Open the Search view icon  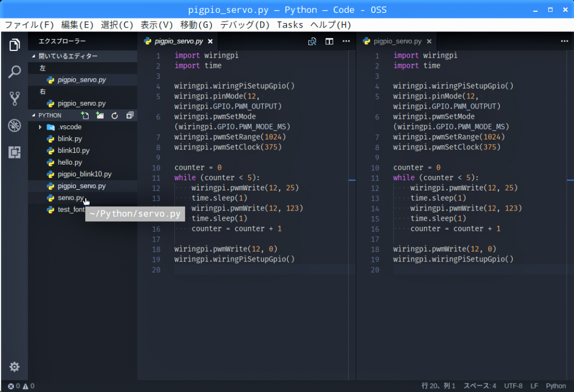[x=15, y=72]
